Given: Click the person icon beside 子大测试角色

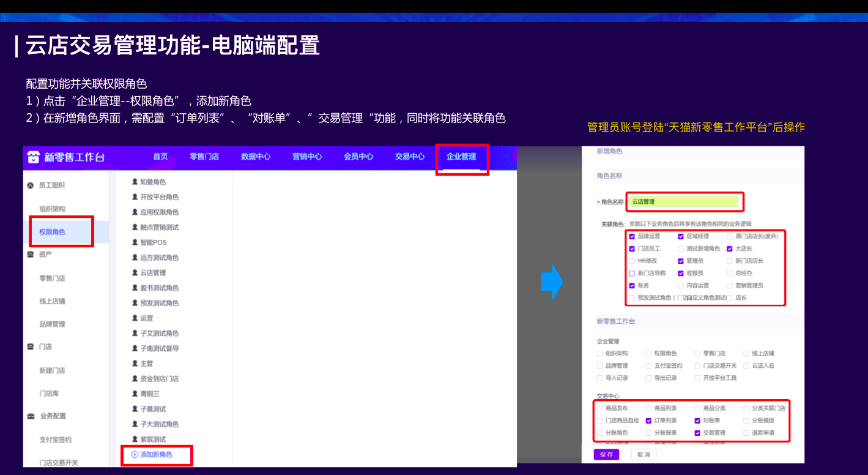Looking at the screenshot, I should [x=135, y=424].
